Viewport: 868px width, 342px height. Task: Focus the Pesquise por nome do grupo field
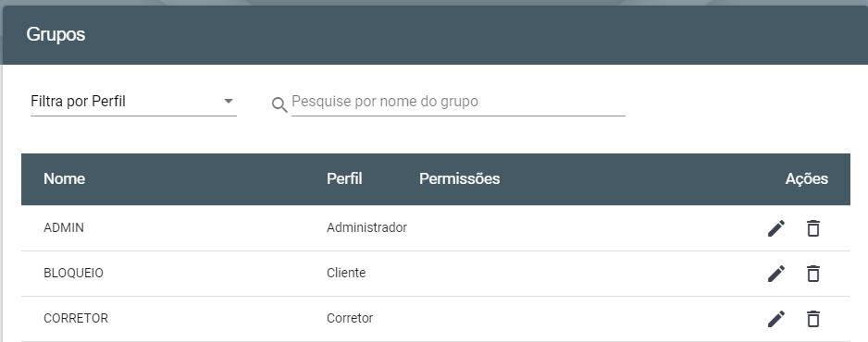point(458,102)
